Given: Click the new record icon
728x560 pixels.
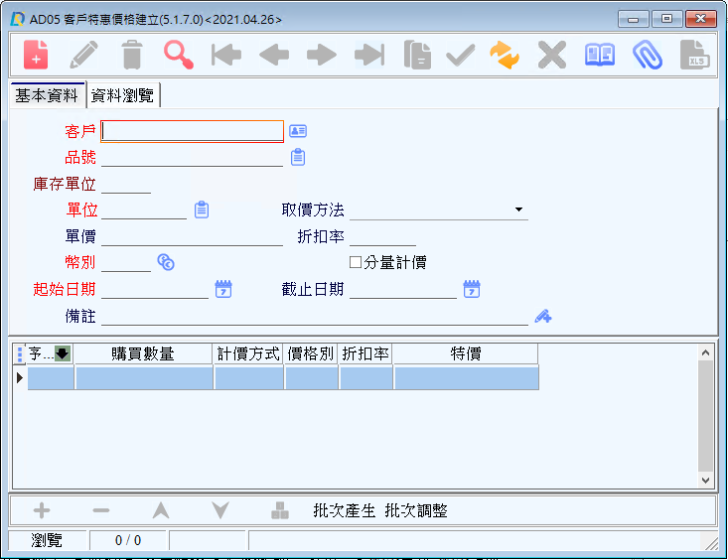Looking at the screenshot, I should pos(36,55).
